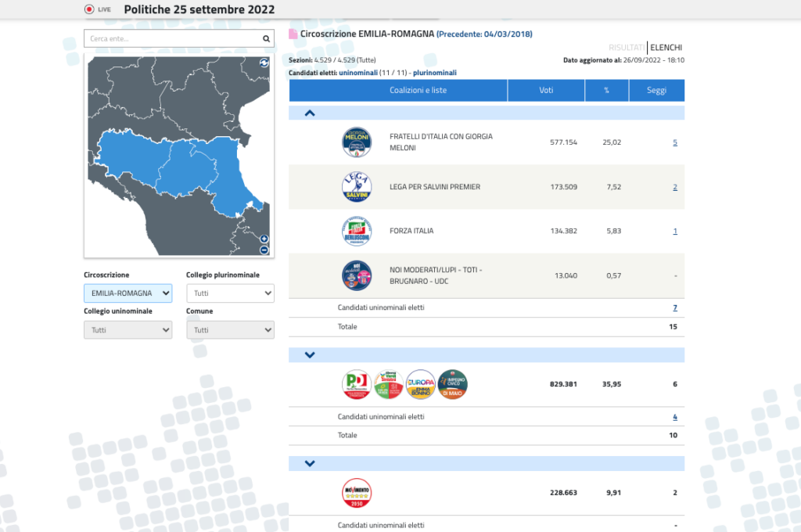Viewport: 801px width, 532px height.
Task: Click the 173.509 votes value
Action: [563, 187]
